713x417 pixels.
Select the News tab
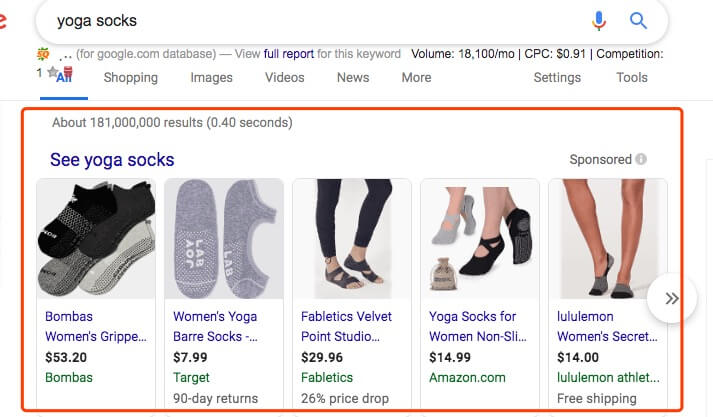[353, 77]
